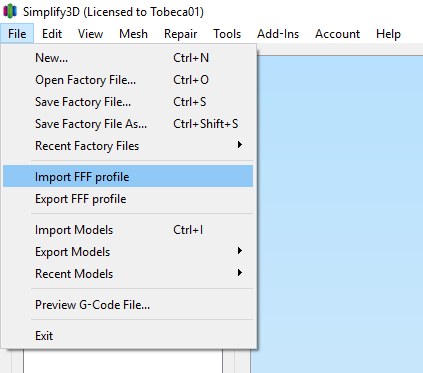Open the Tools menu
Image resolution: width=423 pixels, height=373 pixels.
pyautogui.click(x=227, y=34)
